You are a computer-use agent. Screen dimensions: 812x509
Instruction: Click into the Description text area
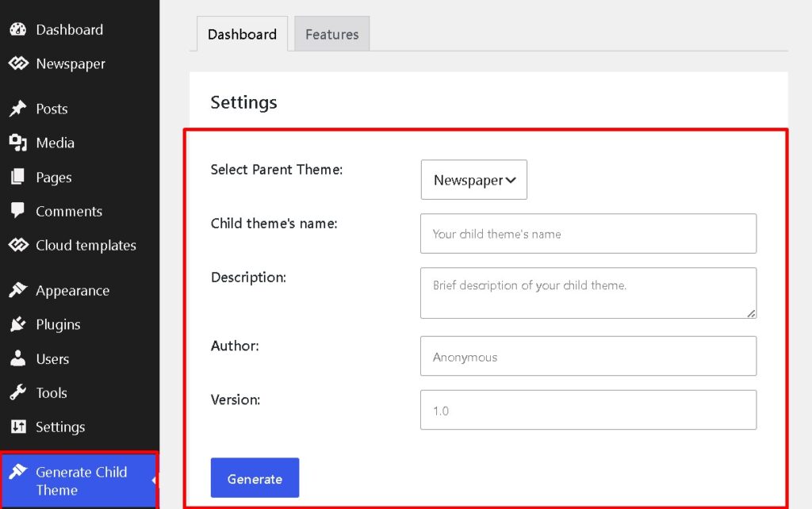[588, 293]
